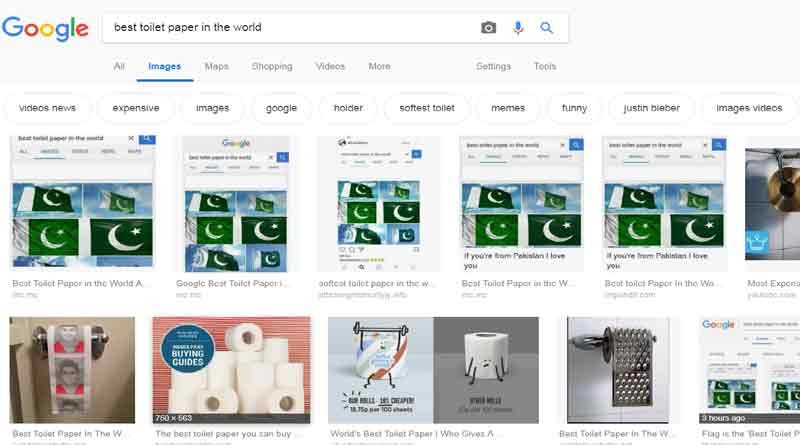Expand the Tools options
This screenshot has width=800, height=445.
click(545, 67)
